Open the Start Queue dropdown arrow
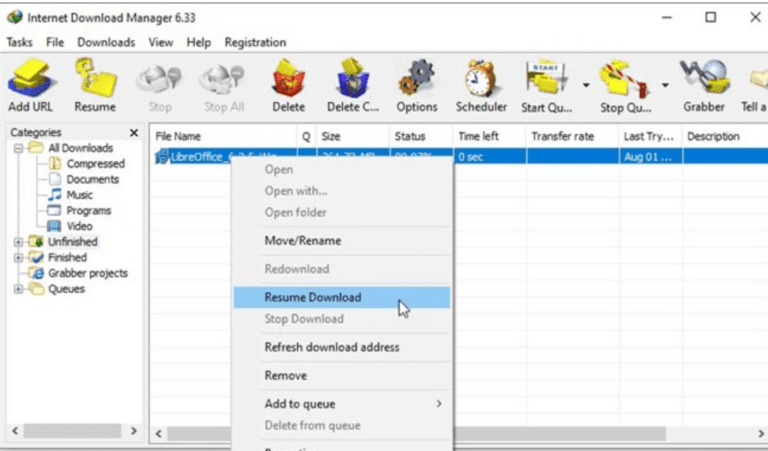 tap(585, 85)
